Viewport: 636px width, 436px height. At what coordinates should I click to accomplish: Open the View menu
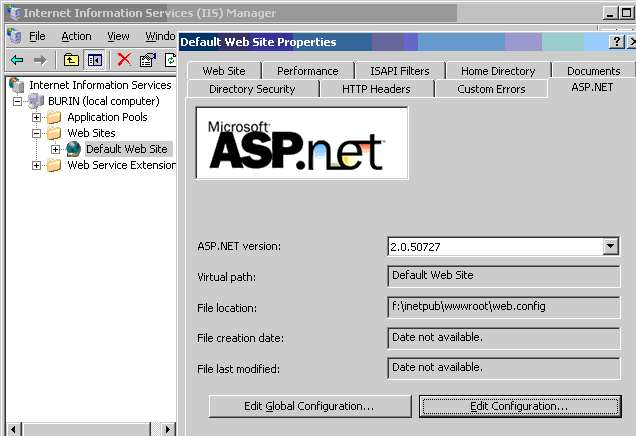click(118, 36)
